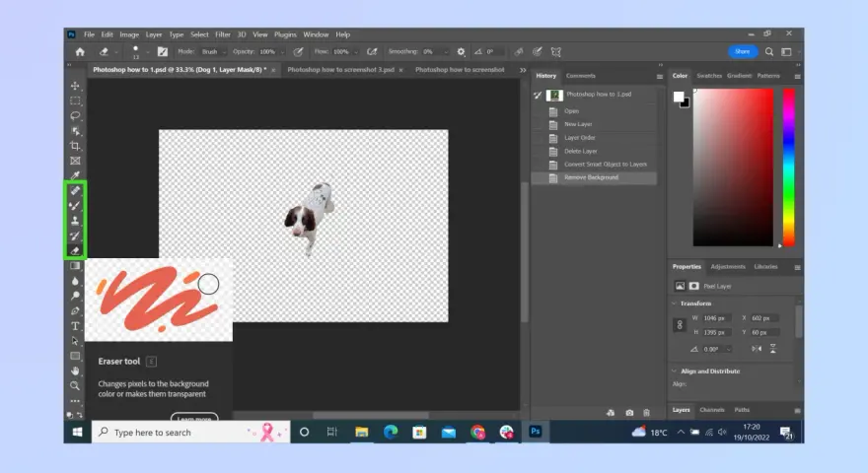This screenshot has height=473, width=868.
Task: Delete current history state trash icon
Action: 646,413
